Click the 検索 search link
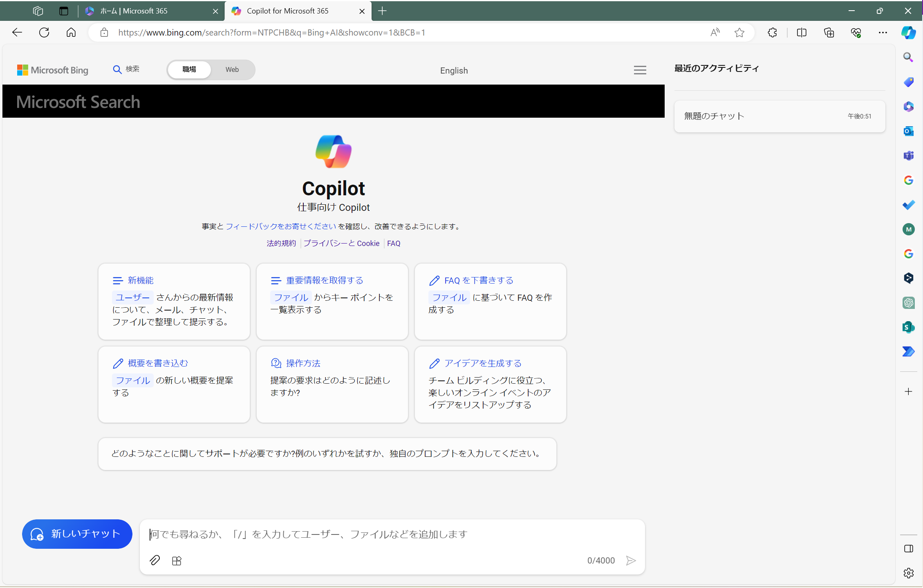 point(126,69)
